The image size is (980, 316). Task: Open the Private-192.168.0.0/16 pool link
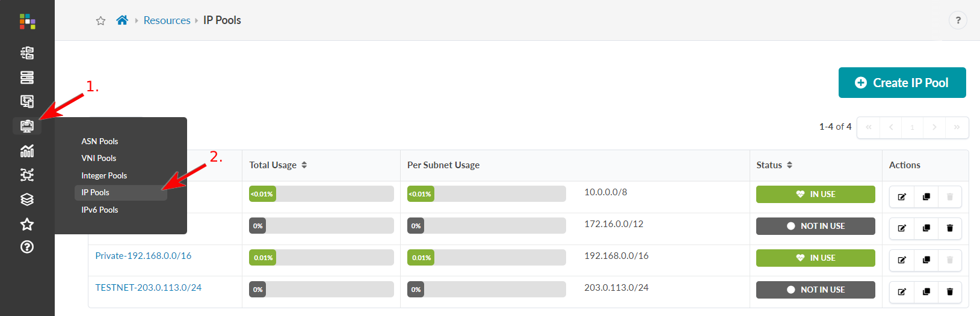tap(143, 256)
